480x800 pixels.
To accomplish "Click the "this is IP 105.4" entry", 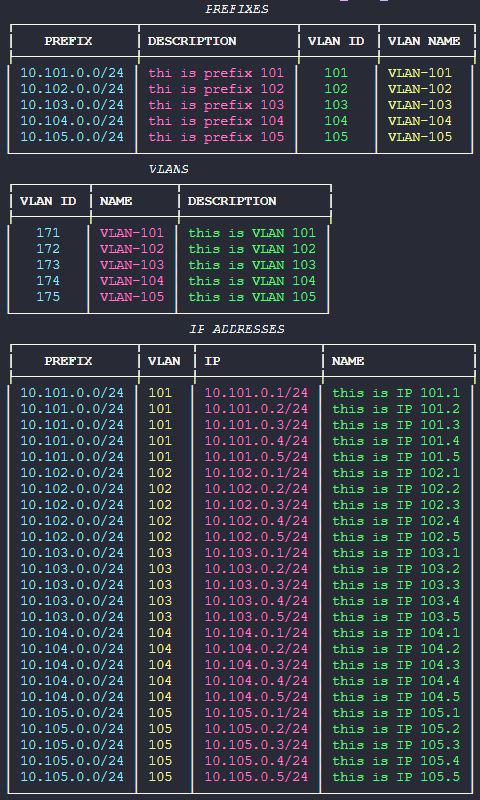I will pos(396,761).
